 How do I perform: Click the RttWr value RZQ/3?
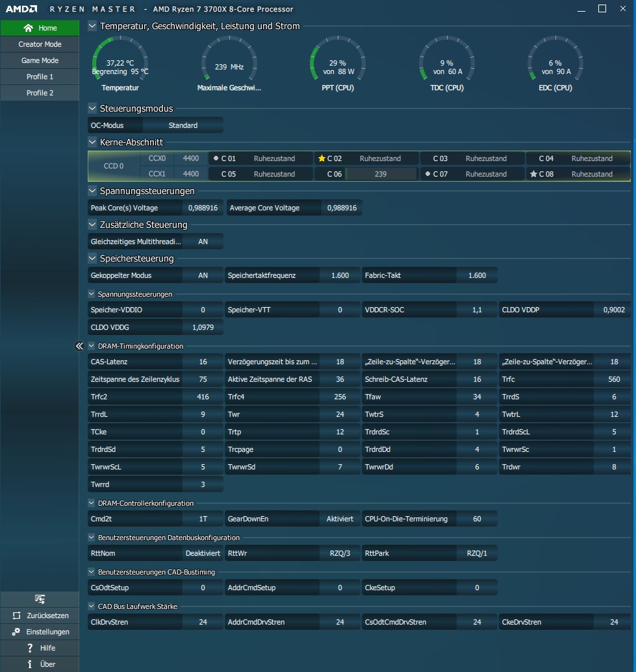click(x=340, y=553)
